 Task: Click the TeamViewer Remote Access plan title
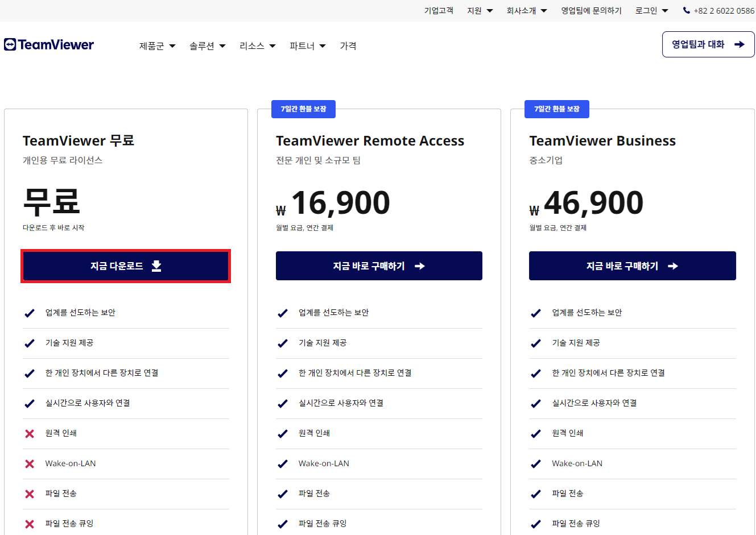pyautogui.click(x=370, y=141)
